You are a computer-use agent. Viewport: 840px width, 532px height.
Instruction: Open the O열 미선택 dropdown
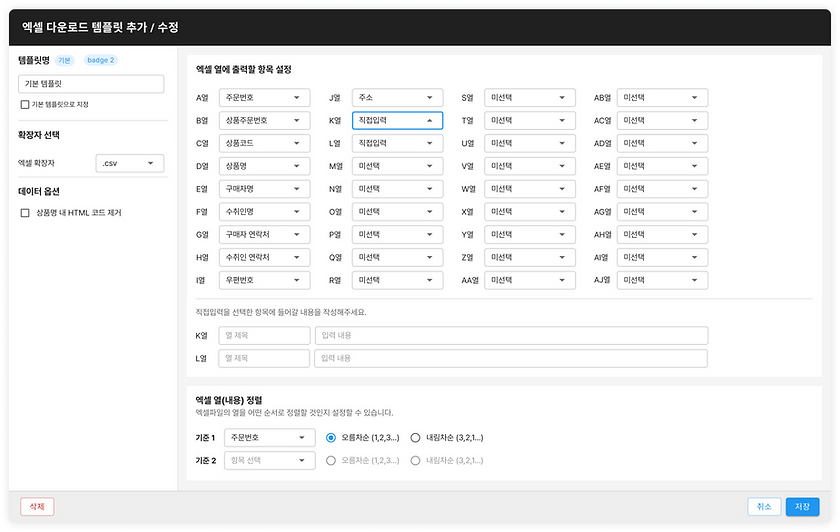(398, 212)
